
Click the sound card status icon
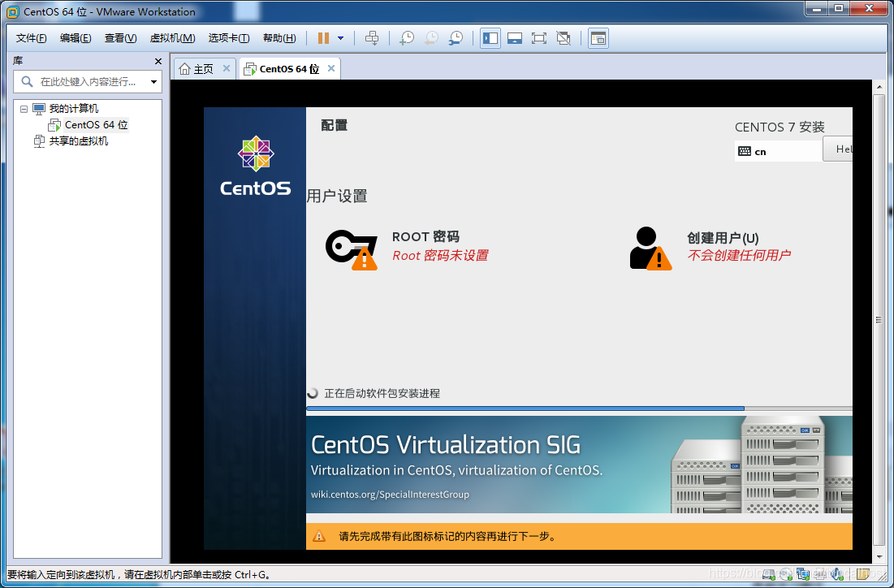pos(837,574)
